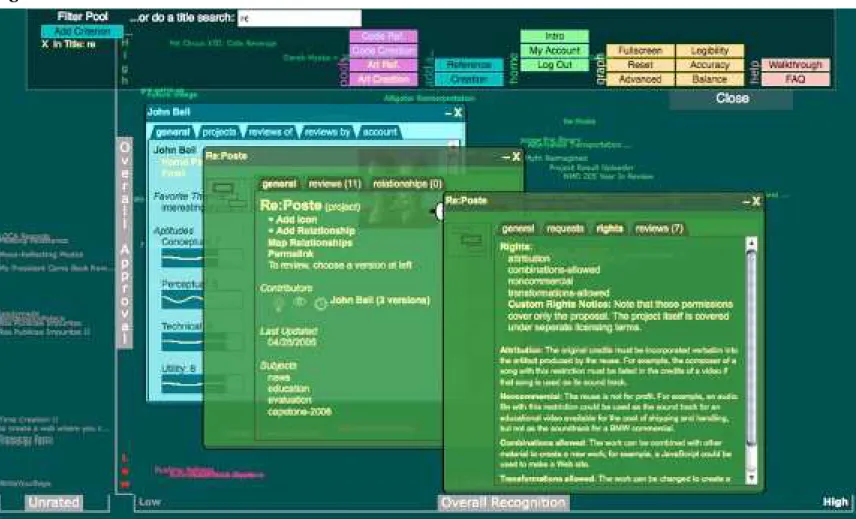Viewport: 856px width, 519px height.
Task: Click the Add Criterion button
Action: [82, 32]
